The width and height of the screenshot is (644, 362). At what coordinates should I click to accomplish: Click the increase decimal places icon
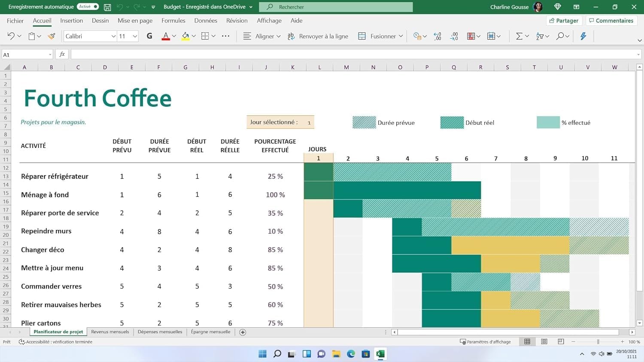pos(437,36)
